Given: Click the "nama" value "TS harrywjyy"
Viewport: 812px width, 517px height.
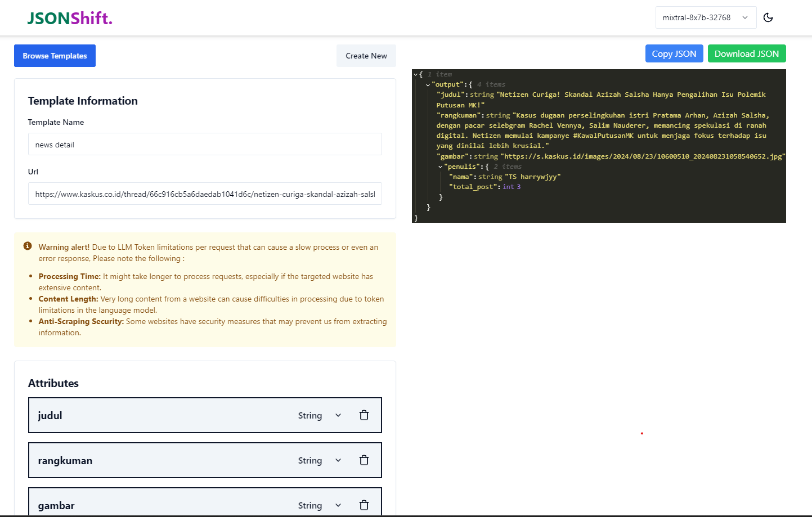Looking at the screenshot, I should [x=533, y=177].
